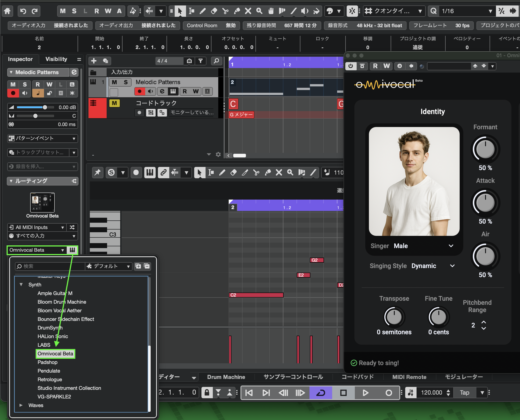Stop playback in transport bar
The image size is (520, 420).
click(343, 393)
